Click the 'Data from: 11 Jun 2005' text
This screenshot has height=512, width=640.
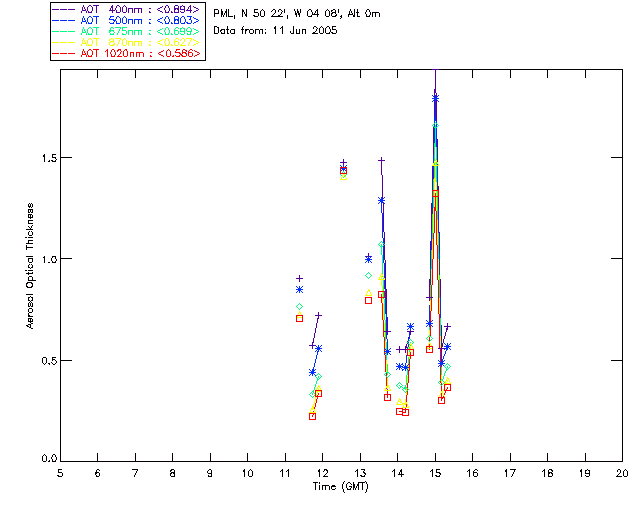click(x=275, y=31)
